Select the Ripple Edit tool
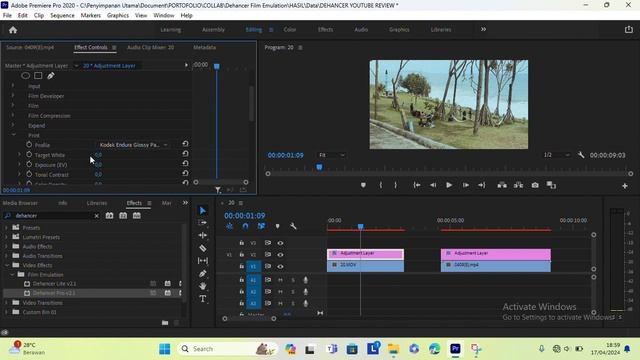 (x=202, y=236)
